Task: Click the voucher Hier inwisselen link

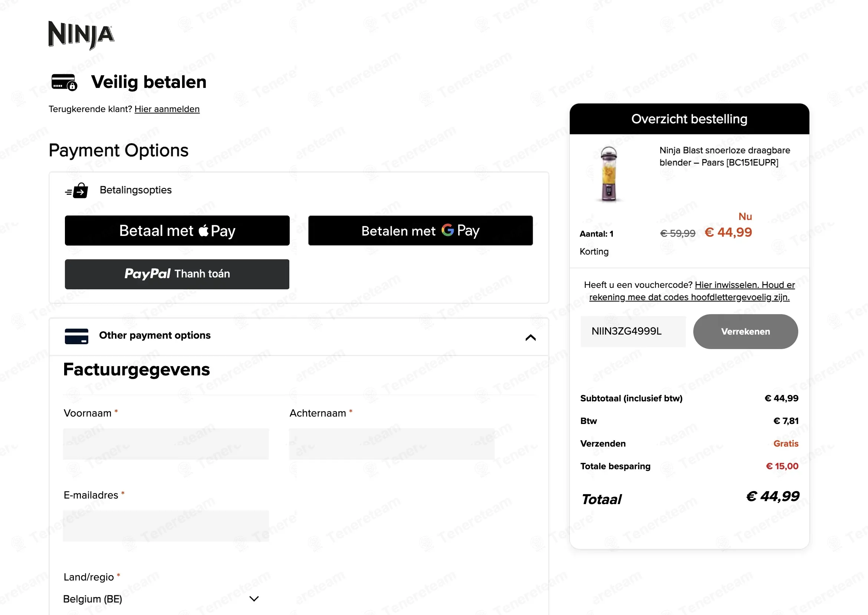Action: 727,285
